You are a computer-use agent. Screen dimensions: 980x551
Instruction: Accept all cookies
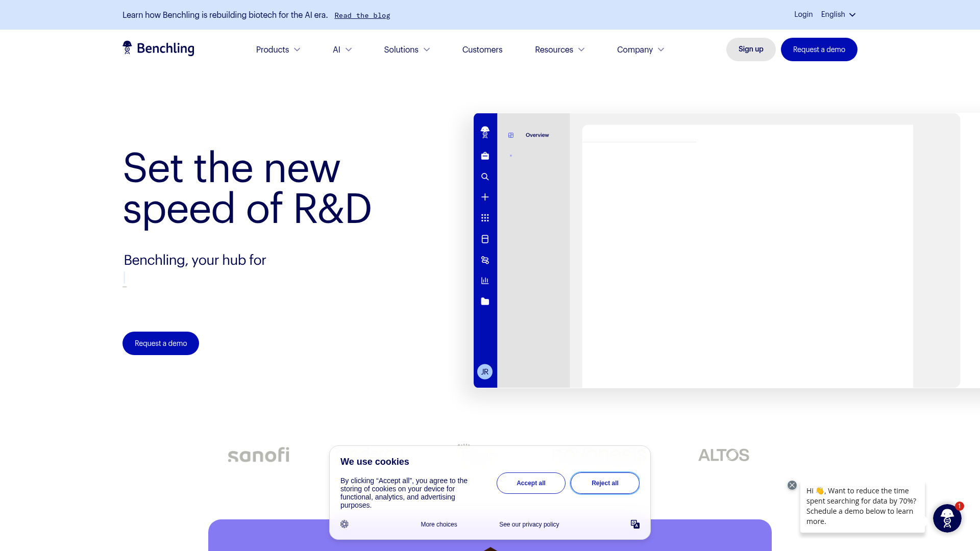point(531,483)
